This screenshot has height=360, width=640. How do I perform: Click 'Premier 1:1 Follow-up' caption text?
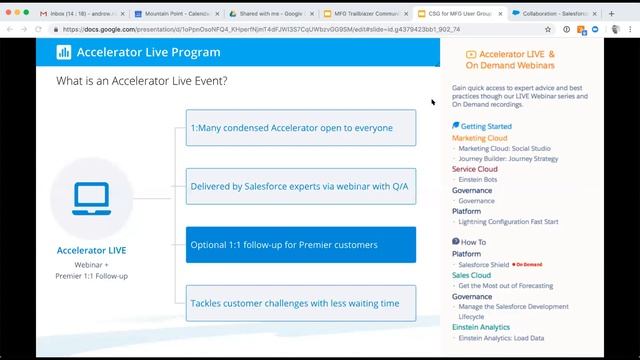(91, 276)
